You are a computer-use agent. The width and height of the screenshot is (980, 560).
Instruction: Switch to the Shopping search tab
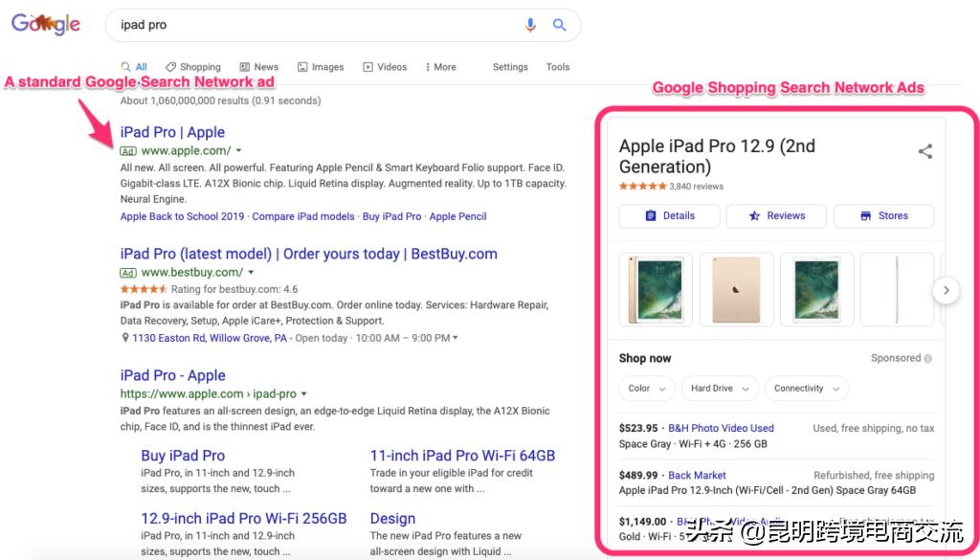(192, 67)
